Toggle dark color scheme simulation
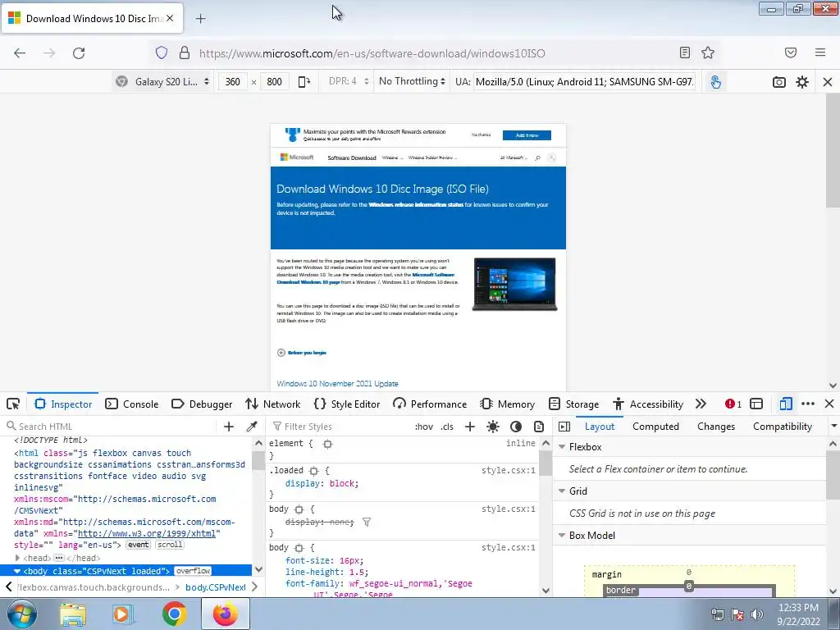This screenshot has width=840, height=630. [516, 427]
